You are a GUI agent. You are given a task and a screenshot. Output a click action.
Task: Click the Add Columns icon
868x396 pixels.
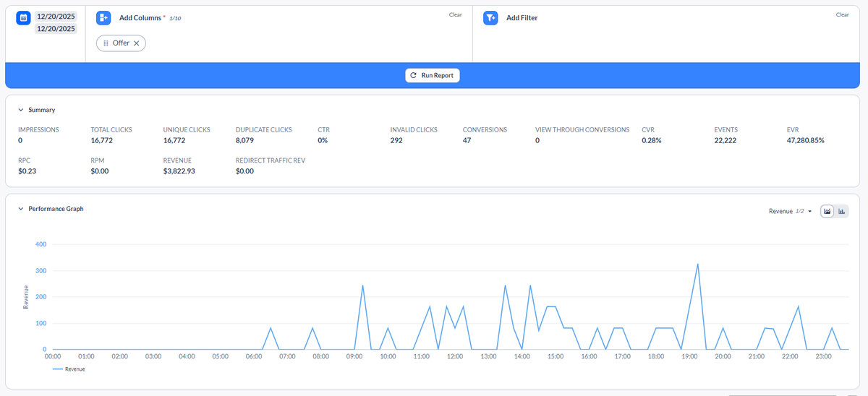pyautogui.click(x=103, y=18)
